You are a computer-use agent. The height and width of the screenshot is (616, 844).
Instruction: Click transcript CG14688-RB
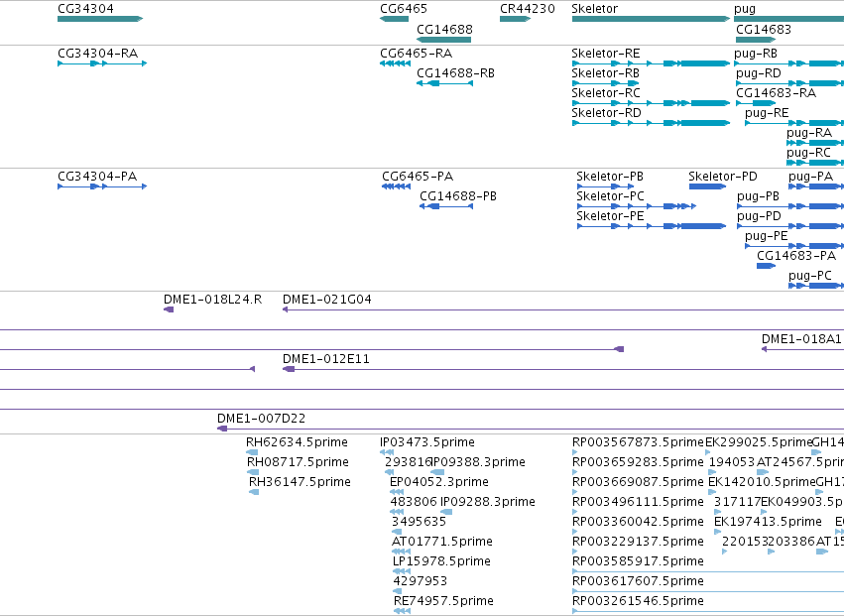point(444,83)
